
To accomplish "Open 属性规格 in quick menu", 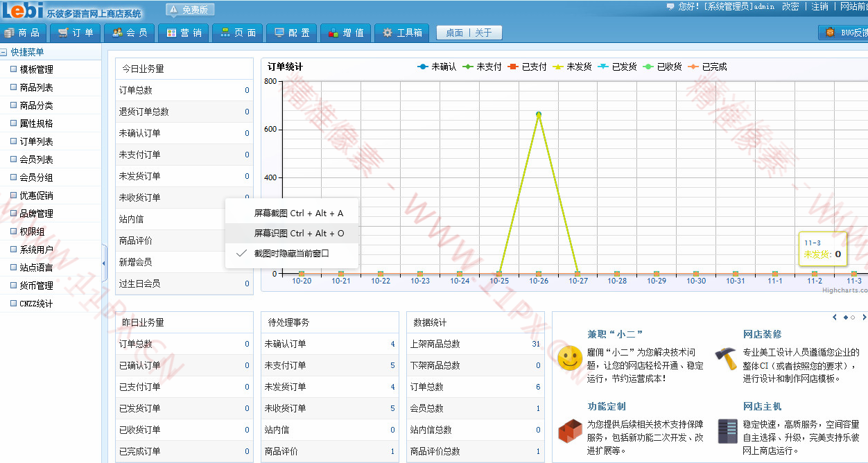I will coord(36,123).
